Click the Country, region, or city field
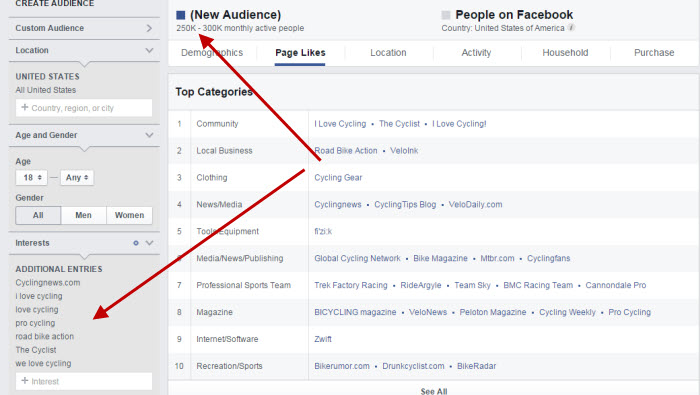This screenshot has height=395, width=700. coord(84,108)
